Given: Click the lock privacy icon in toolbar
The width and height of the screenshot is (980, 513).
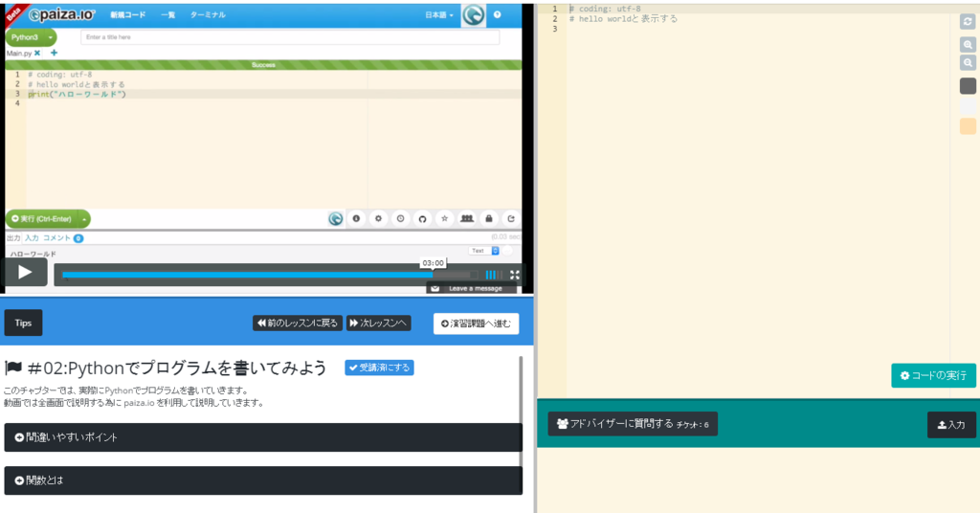Looking at the screenshot, I should (x=489, y=219).
